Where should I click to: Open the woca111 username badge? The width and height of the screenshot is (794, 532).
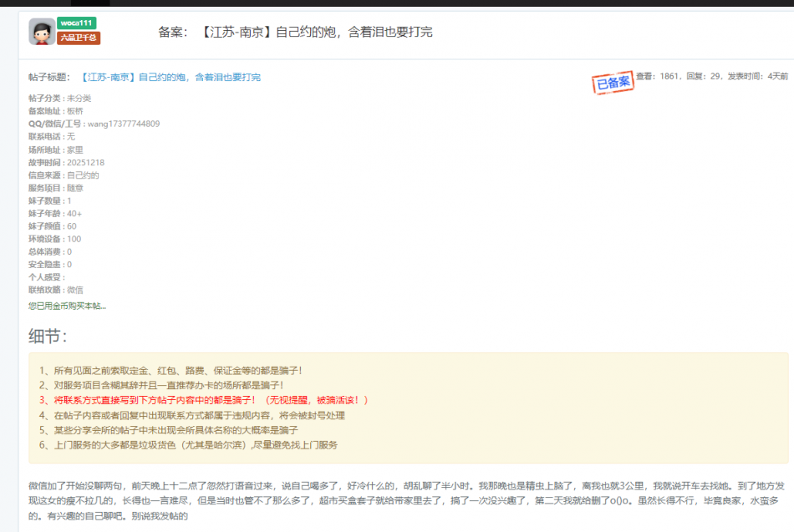pyautogui.click(x=77, y=23)
